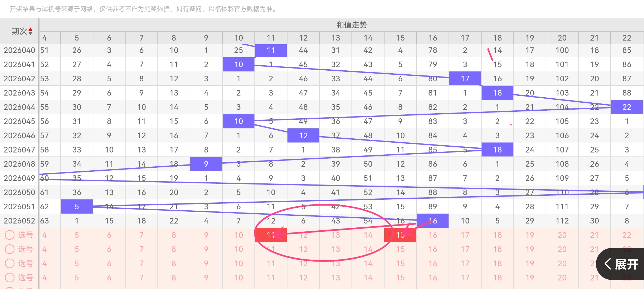Click the period label 2026052

(x=19, y=220)
